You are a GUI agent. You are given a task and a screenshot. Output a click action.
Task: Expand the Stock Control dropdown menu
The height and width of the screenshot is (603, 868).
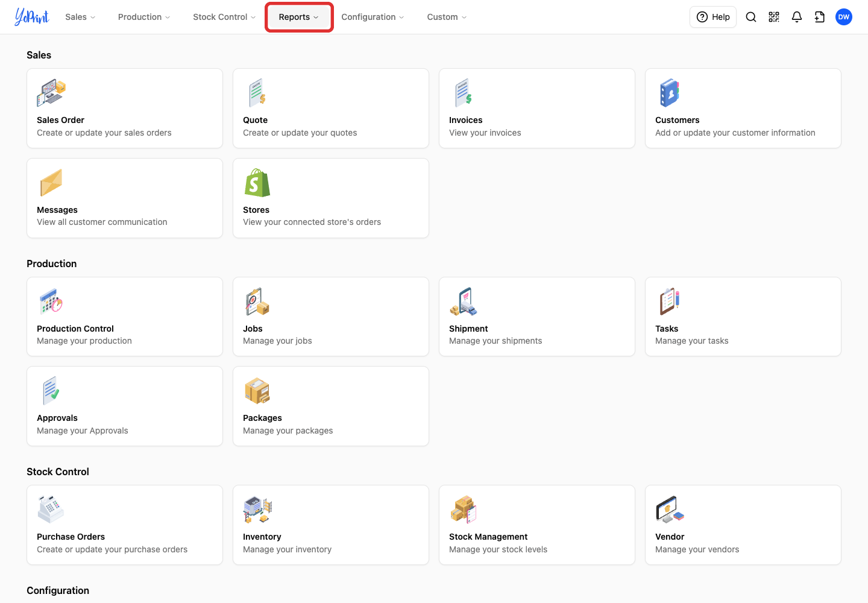(x=224, y=17)
